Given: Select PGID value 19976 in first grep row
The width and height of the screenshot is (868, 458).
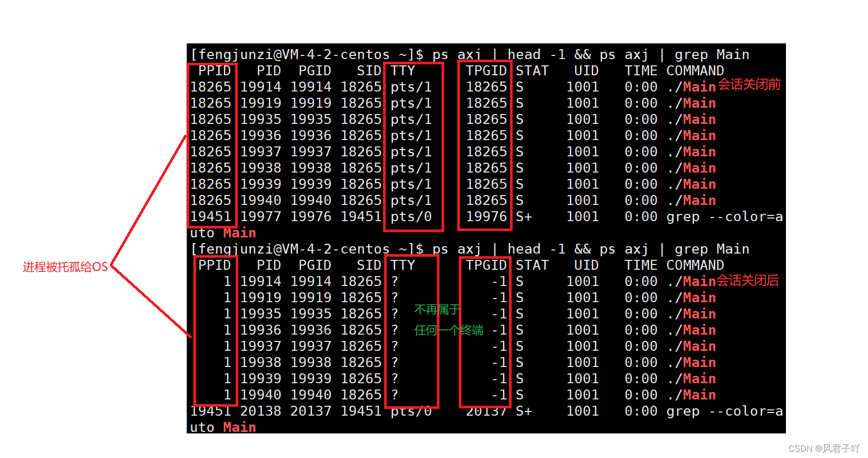Looking at the screenshot, I should click(x=311, y=216).
